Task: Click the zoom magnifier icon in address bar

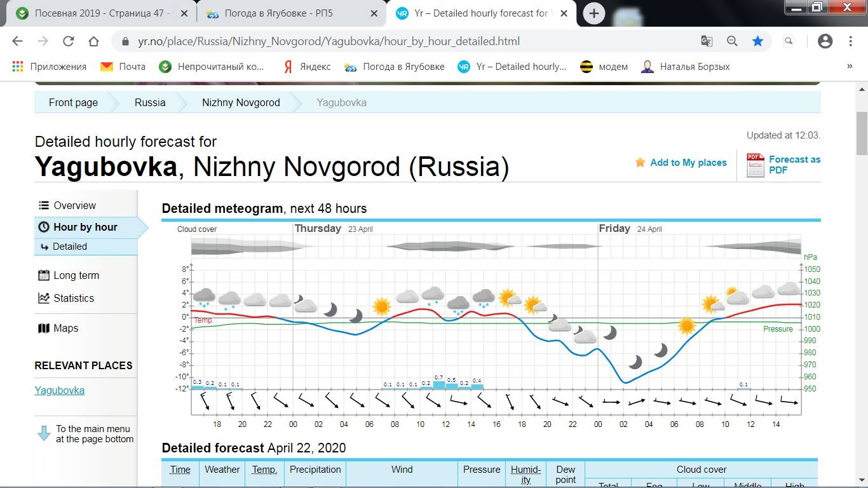Action: 732,41
